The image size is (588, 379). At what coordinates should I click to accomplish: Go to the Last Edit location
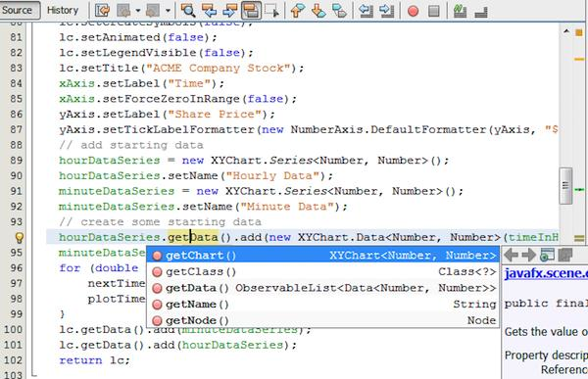coord(102,10)
